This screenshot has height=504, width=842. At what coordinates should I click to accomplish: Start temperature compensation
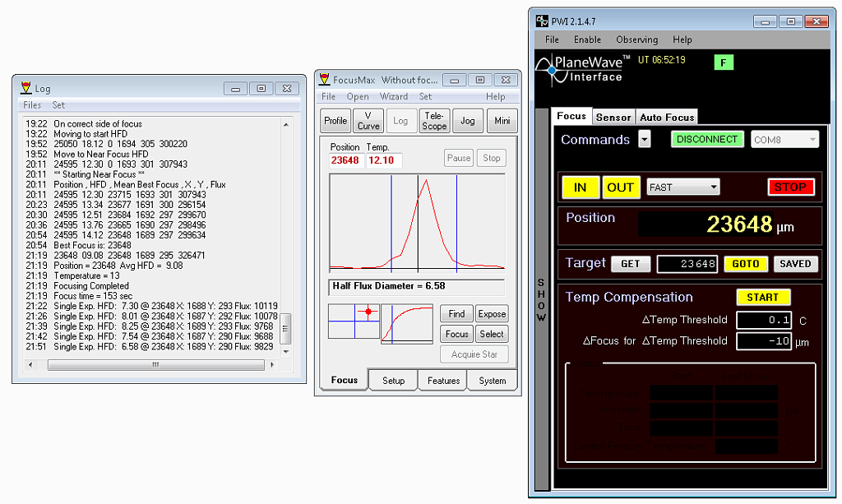point(762,298)
